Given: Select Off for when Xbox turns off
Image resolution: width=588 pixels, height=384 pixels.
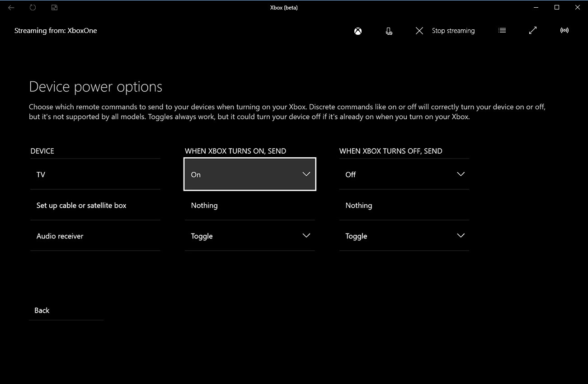Looking at the screenshot, I should click(404, 174).
